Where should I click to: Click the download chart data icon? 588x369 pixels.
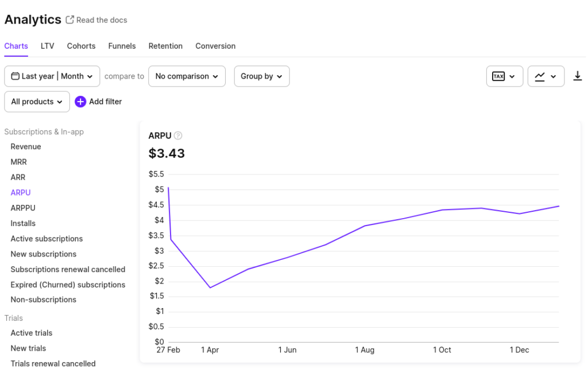[x=578, y=76]
